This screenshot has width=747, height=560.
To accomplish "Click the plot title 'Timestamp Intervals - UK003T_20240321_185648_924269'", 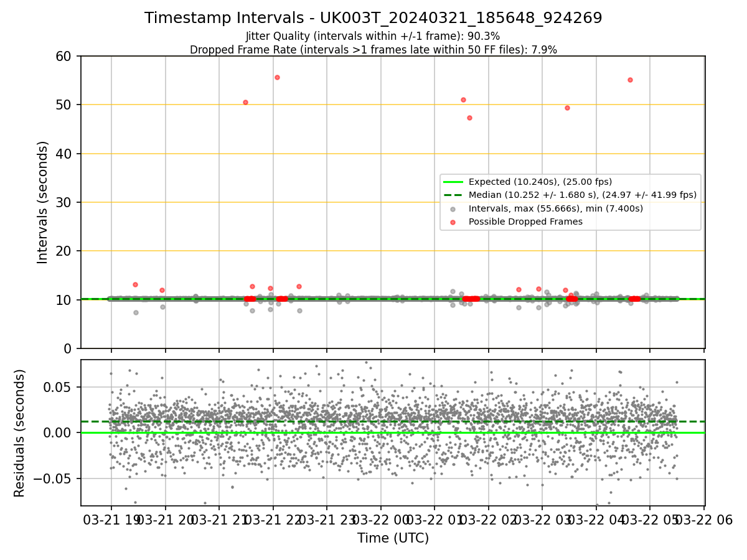I will [374, 18].
